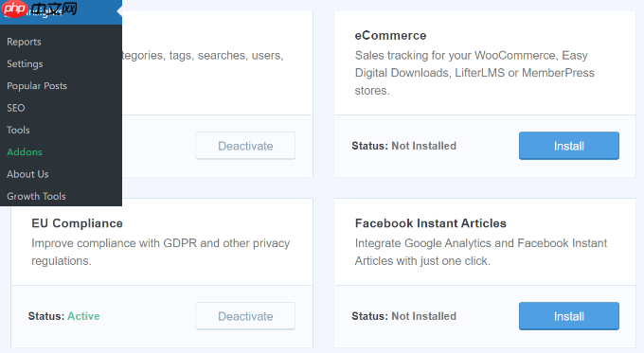Click Deactivate on the top-left addon card

[245, 146]
